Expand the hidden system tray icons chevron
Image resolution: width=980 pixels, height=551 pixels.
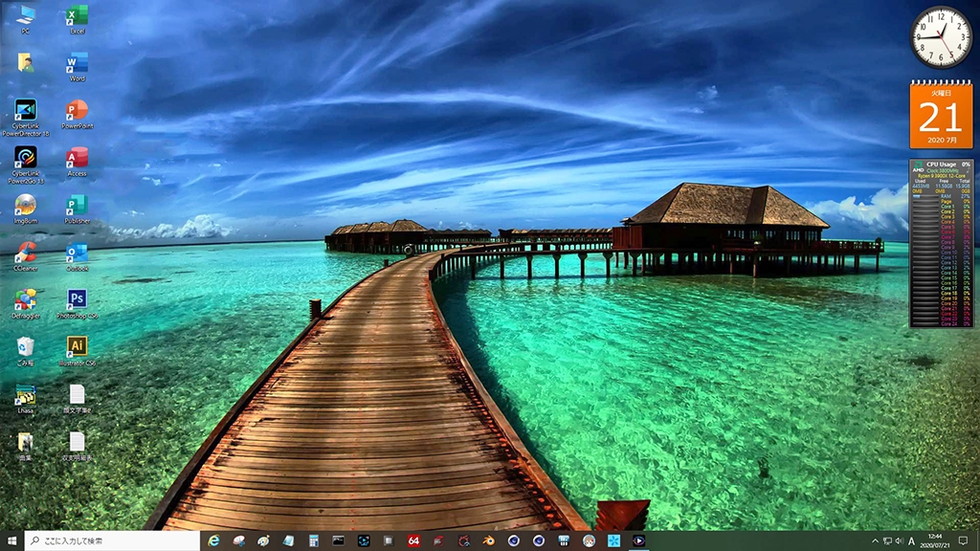point(875,541)
